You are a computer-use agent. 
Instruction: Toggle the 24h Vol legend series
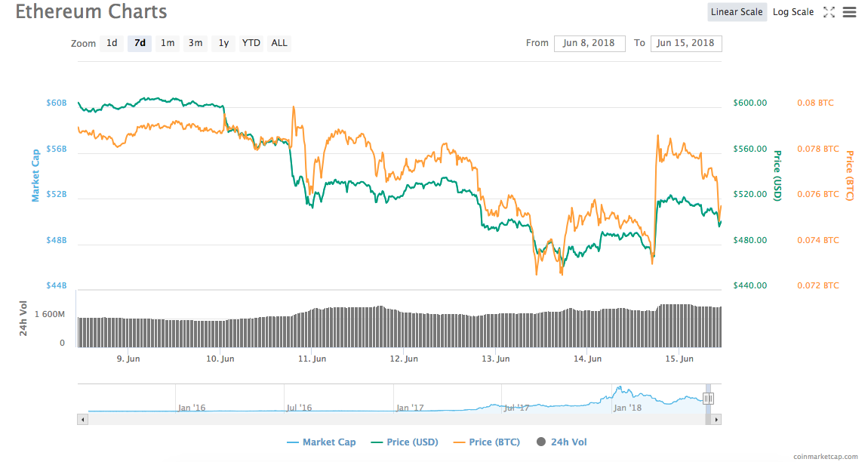(x=562, y=442)
